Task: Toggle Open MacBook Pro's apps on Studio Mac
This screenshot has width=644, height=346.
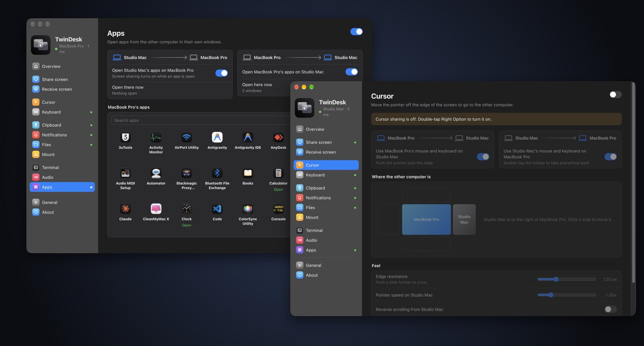Action: (x=351, y=72)
